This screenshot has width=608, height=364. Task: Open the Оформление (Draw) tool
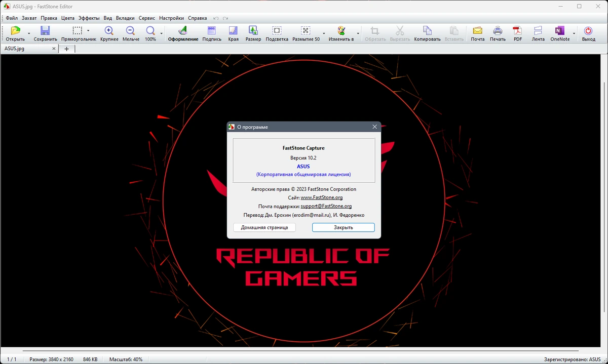[x=183, y=30]
